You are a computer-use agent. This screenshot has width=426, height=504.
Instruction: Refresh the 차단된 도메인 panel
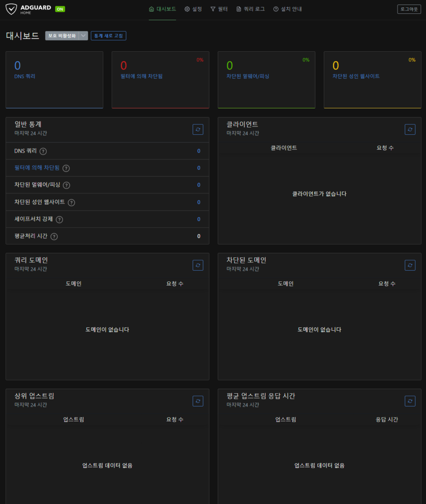(x=410, y=265)
